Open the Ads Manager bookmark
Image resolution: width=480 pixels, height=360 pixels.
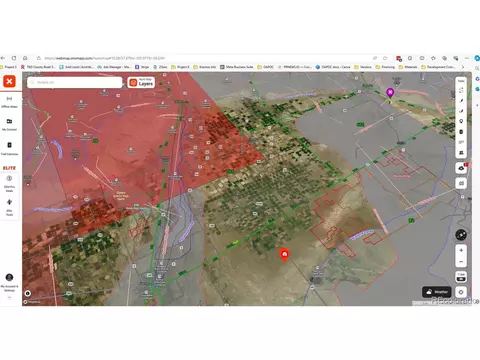pos(114,67)
